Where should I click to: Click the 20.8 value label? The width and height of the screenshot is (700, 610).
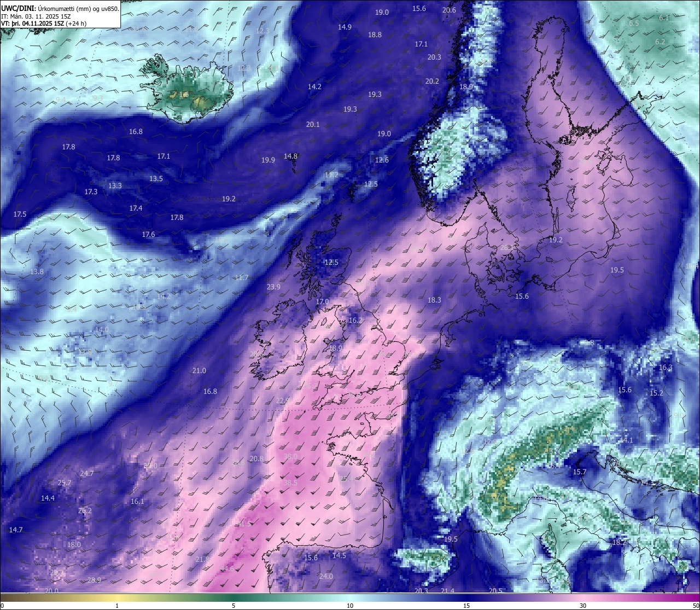[256, 459]
